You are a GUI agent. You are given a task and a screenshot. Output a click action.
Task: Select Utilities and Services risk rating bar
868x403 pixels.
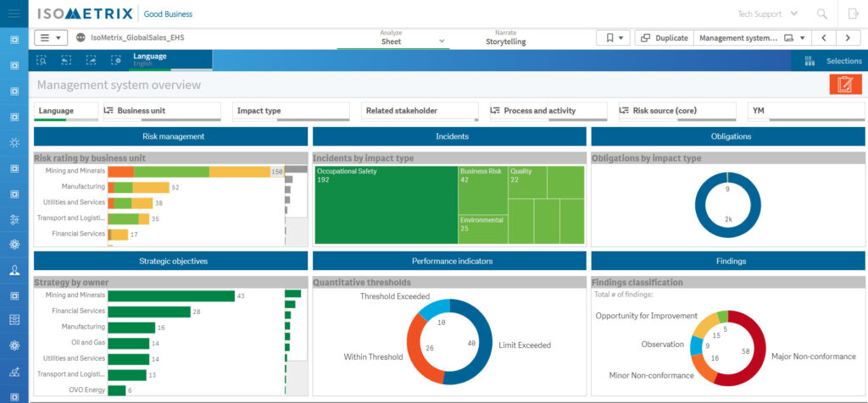[x=130, y=203]
